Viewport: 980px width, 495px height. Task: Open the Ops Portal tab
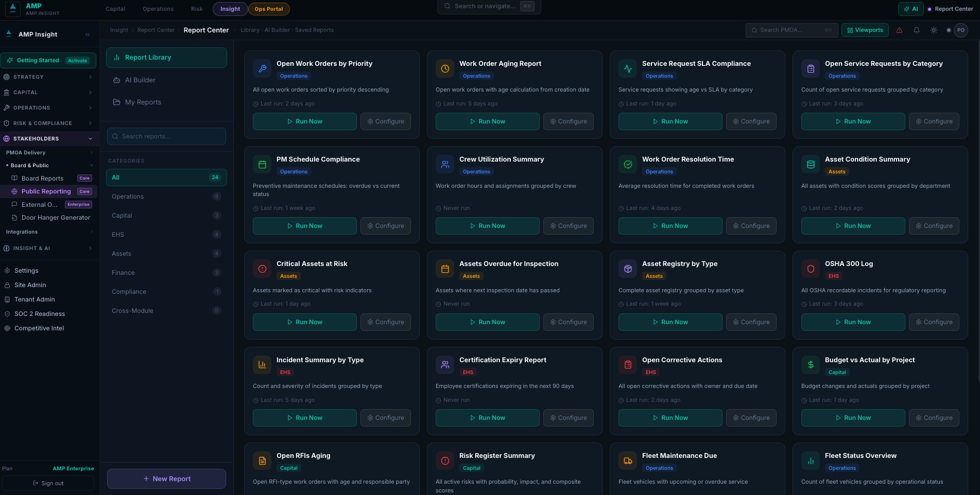pyautogui.click(x=269, y=9)
